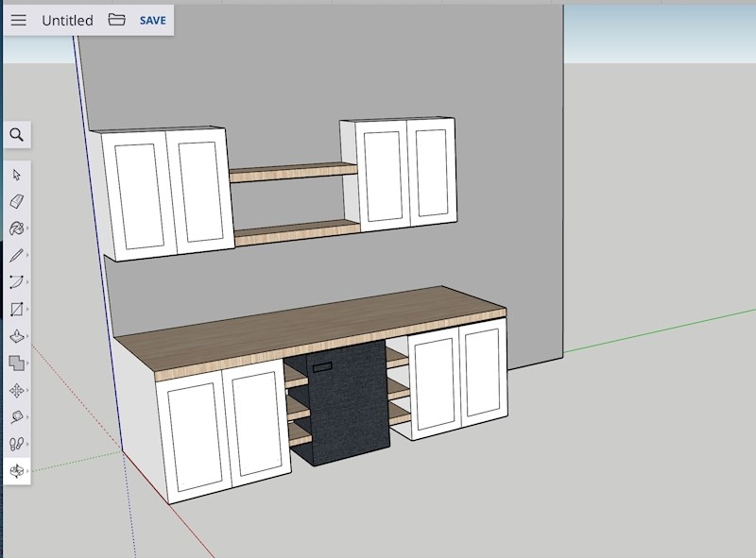
Task: Click the open folder icon
Action: pyautogui.click(x=116, y=20)
